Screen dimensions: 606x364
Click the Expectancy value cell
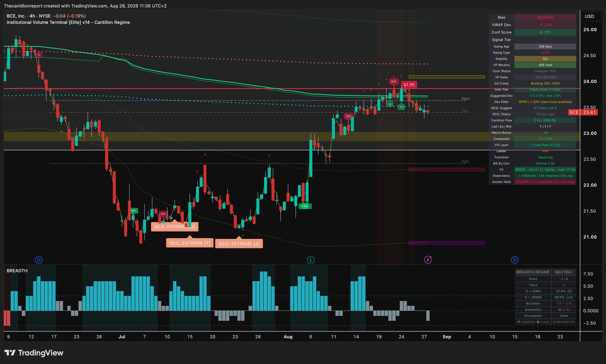pyautogui.click(x=545, y=176)
